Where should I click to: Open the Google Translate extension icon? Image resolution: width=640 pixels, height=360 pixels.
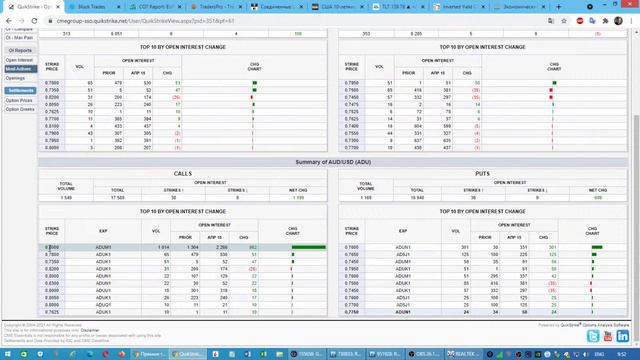pyautogui.click(x=592, y=21)
